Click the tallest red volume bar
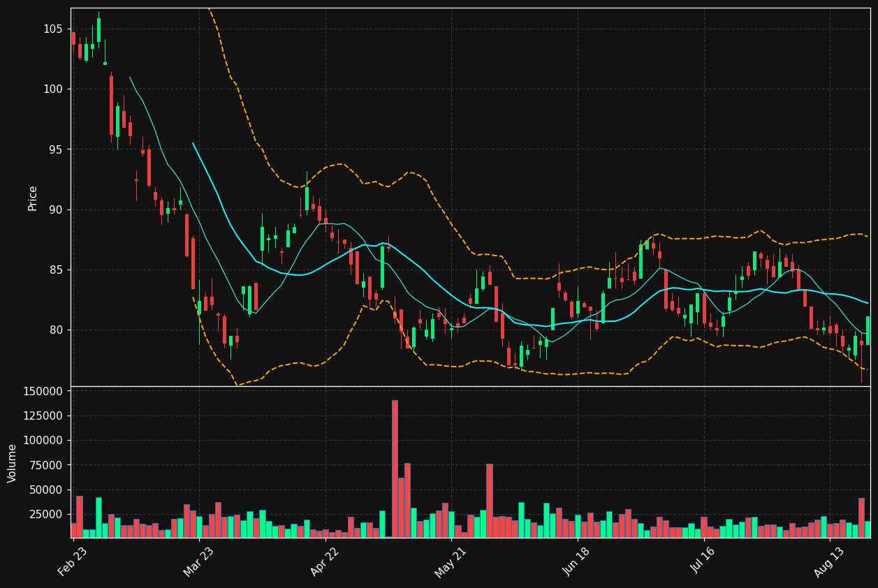The image size is (878, 588). (x=395, y=469)
